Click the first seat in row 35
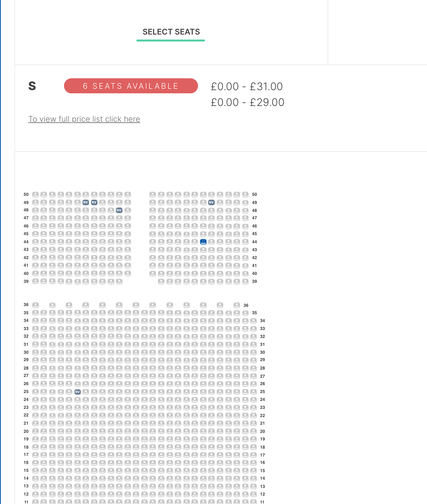The width and height of the screenshot is (427, 504). click(35, 313)
